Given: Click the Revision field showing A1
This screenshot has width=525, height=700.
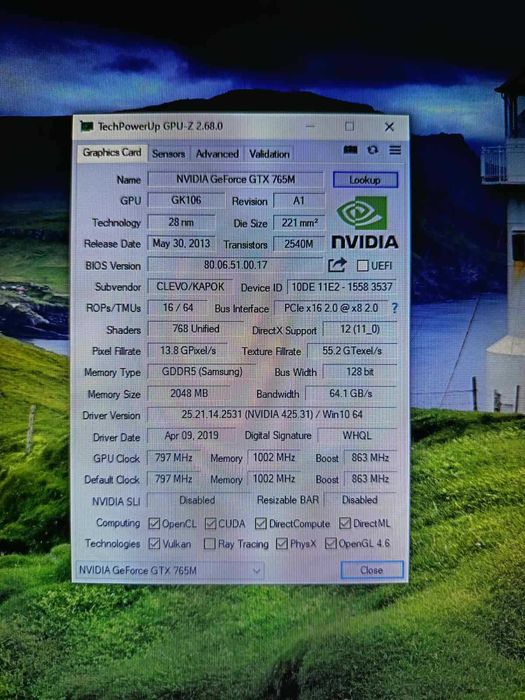Looking at the screenshot, I should click(299, 201).
